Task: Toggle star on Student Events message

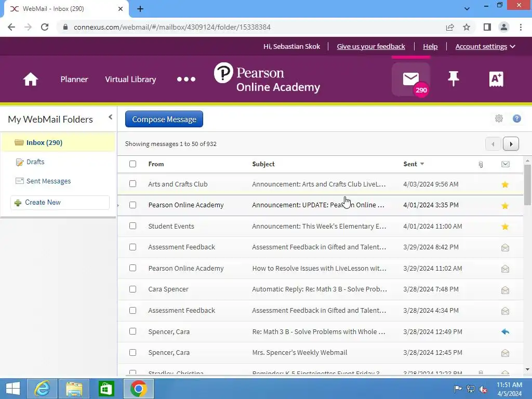Action: click(x=505, y=227)
